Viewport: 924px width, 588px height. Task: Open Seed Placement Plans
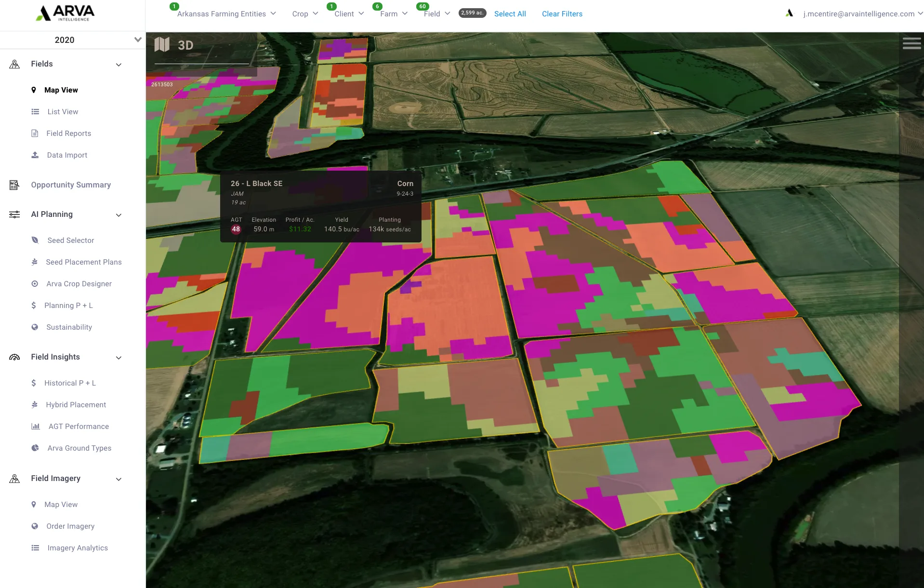coord(84,262)
